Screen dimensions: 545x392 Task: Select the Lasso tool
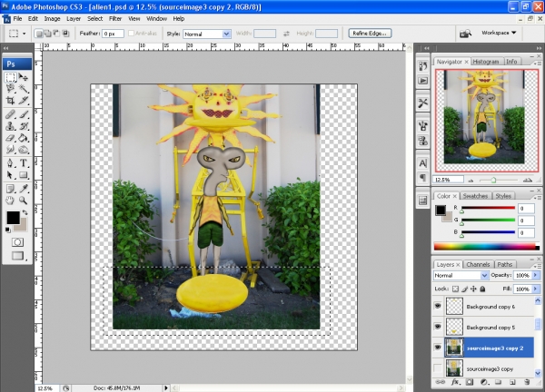[x=10, y=89]
